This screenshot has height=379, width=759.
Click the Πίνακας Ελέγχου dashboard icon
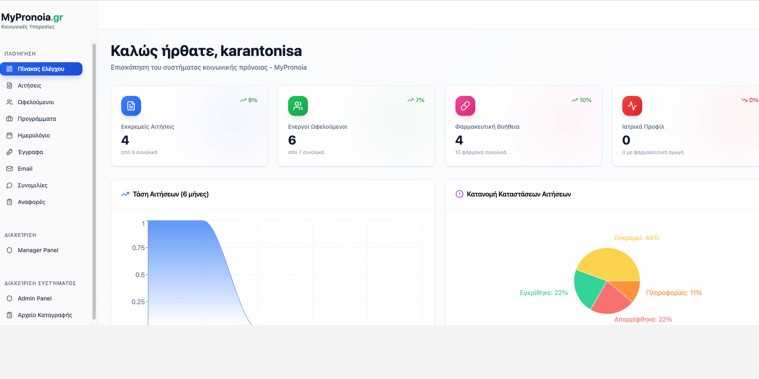tap(9, 69)
